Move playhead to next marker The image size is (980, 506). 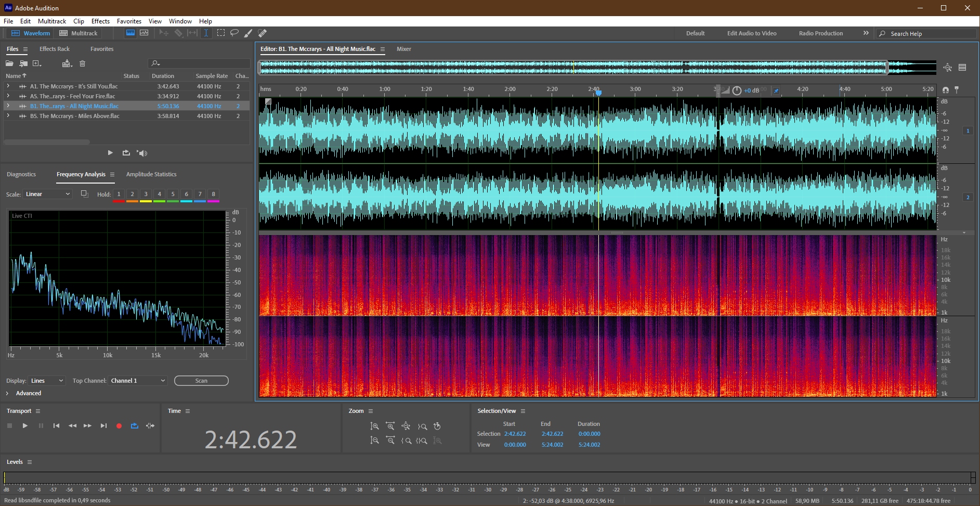click(x=103, y=426)
